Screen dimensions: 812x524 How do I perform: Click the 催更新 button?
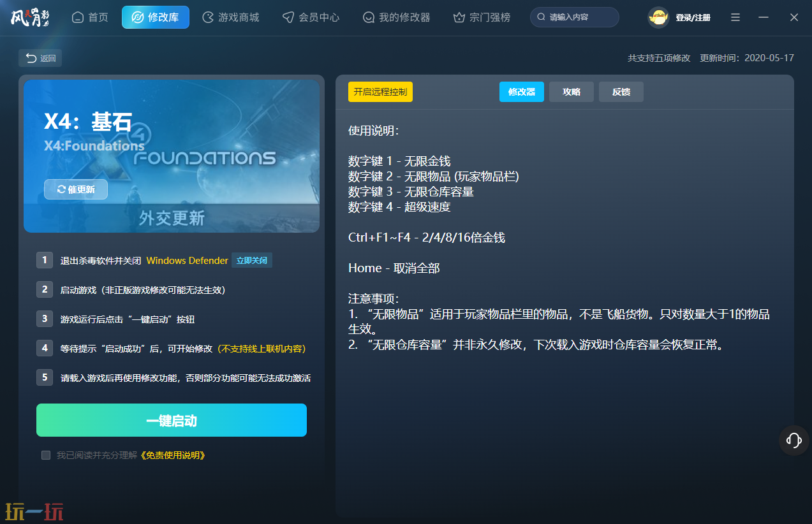(x=76, y=189)
